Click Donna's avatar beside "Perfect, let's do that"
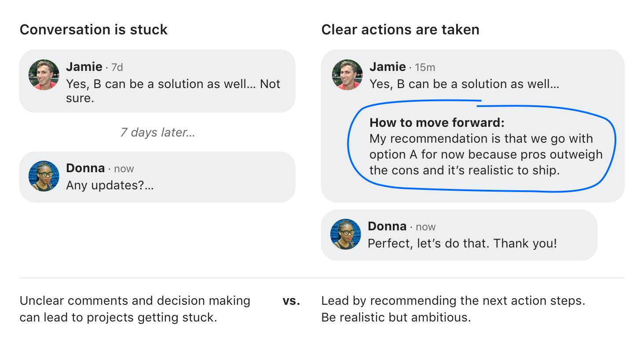Viewport: 644px width, 340px height. tap(346, 234)
